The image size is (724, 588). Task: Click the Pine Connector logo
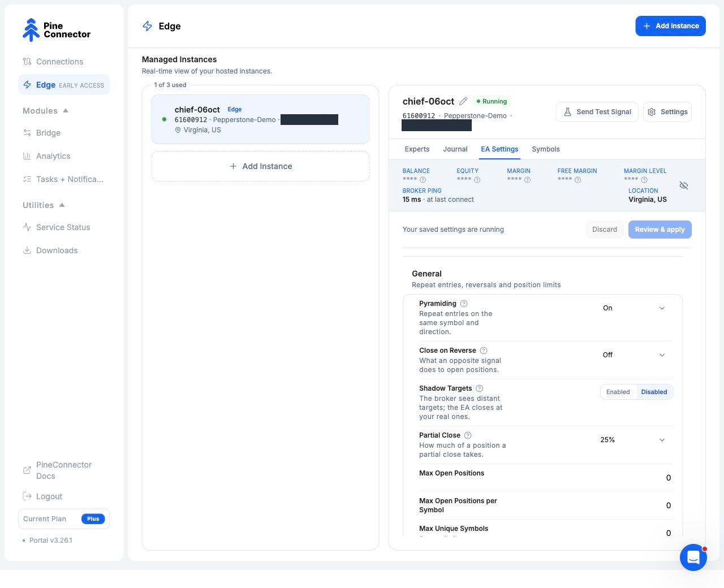point(57,30)
